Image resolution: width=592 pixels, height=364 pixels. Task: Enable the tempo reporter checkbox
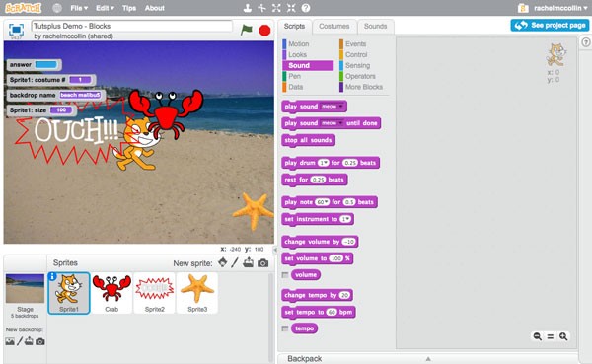285,328
